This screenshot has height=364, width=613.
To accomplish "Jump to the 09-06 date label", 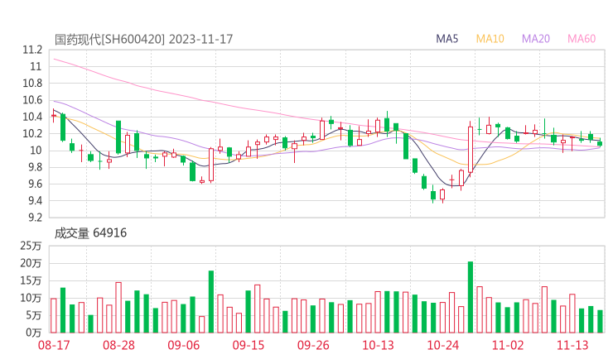I will (x=184, y=344).
